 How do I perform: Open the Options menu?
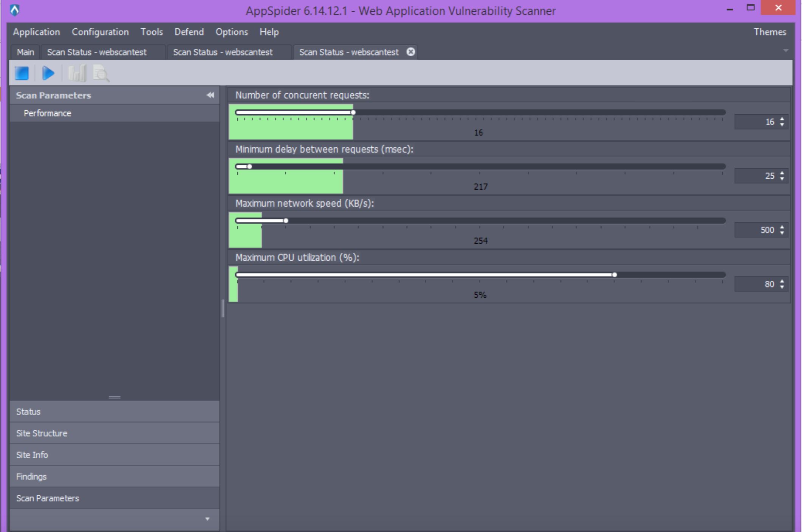click(x=232, y=32)
